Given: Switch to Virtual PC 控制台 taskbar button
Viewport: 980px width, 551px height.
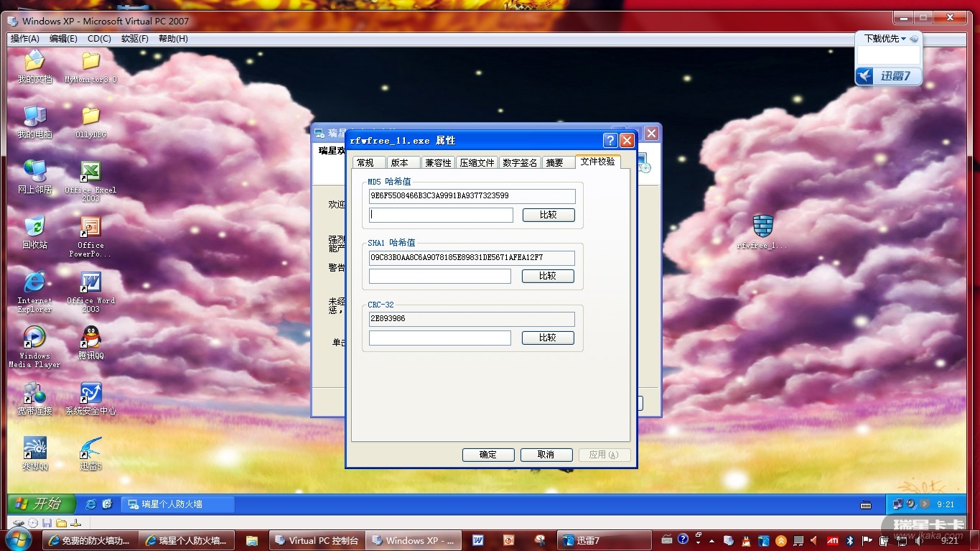Looking at the screenshot, I should [318, 540].
